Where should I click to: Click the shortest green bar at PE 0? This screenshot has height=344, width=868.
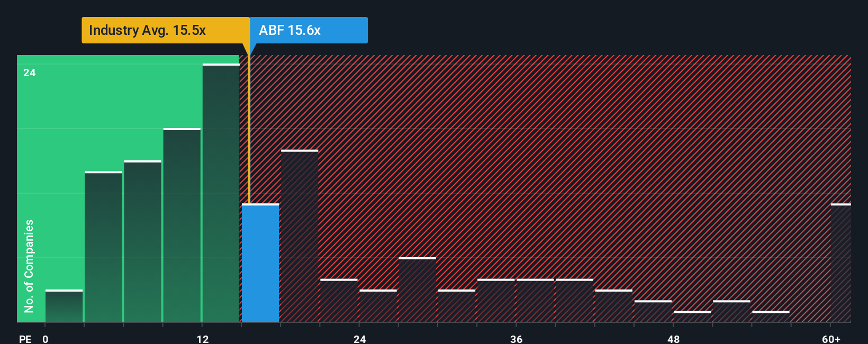(x=64, y=306)
